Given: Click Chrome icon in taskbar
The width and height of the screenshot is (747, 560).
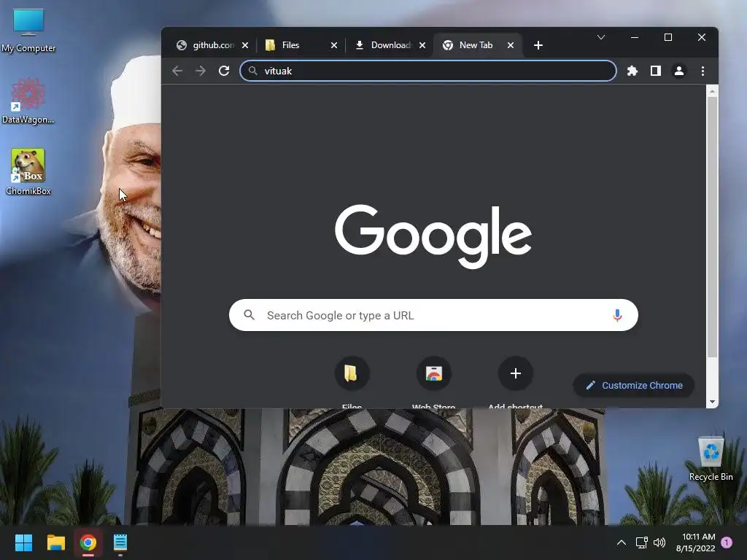Looking at the screenshot, I should tap(88, 542).
